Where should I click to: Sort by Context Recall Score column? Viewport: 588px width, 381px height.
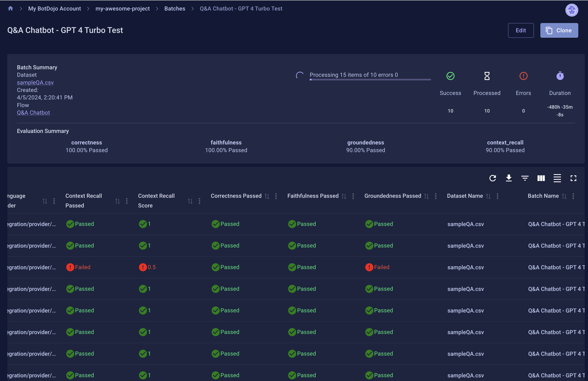click(190, 201)
